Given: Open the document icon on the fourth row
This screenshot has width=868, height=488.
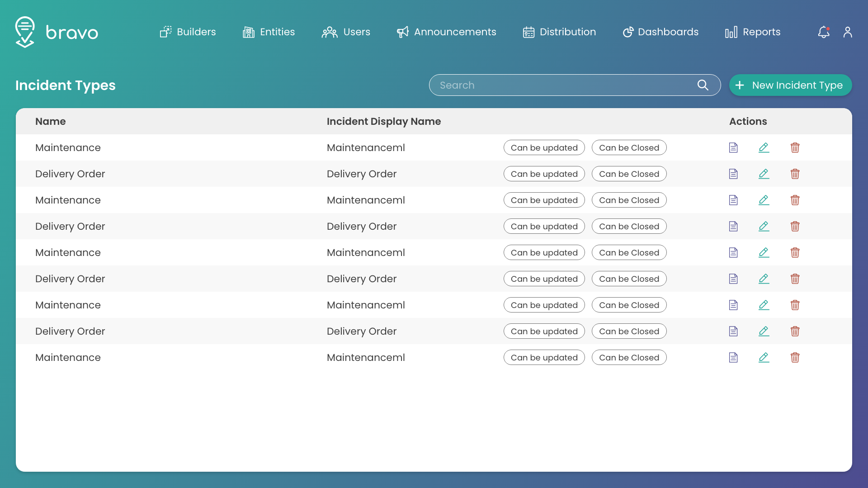Looking at the screenshot, I should (x=734, y=226).
